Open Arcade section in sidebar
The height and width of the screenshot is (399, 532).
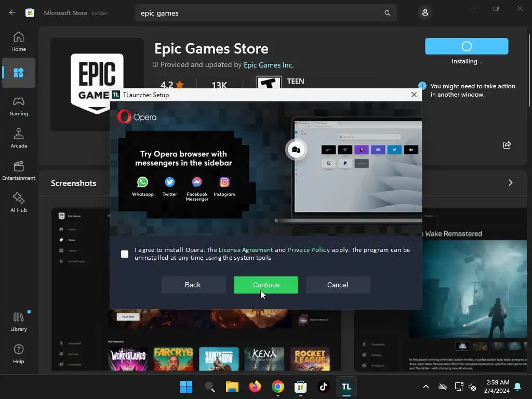[x=19, y=138]
